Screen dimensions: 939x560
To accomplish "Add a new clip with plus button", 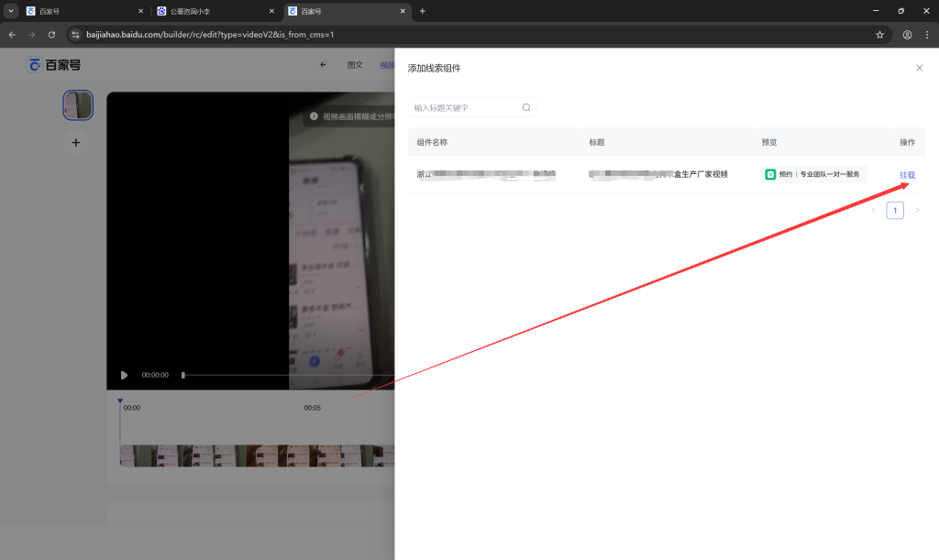I will (x=76, y=142).
